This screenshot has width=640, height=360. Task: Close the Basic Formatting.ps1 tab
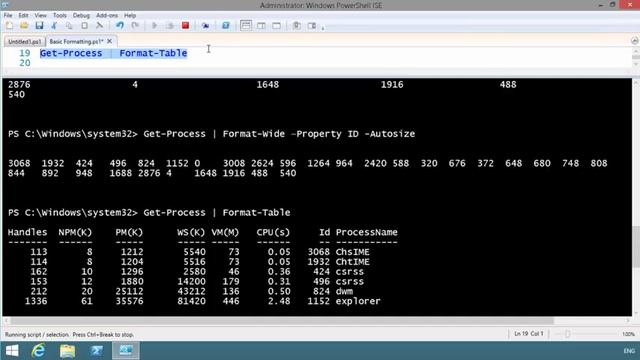[109, 41]
